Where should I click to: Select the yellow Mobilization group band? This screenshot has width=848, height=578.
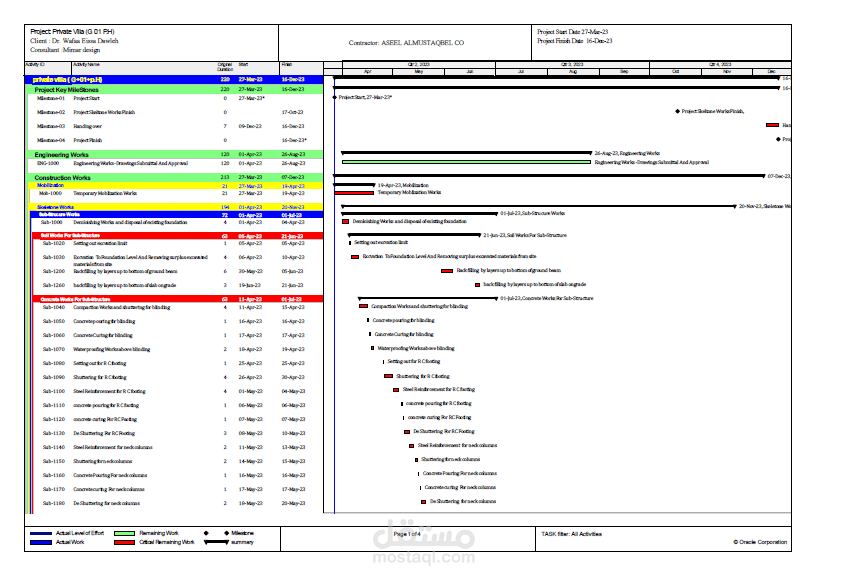[x=177, y=185]
